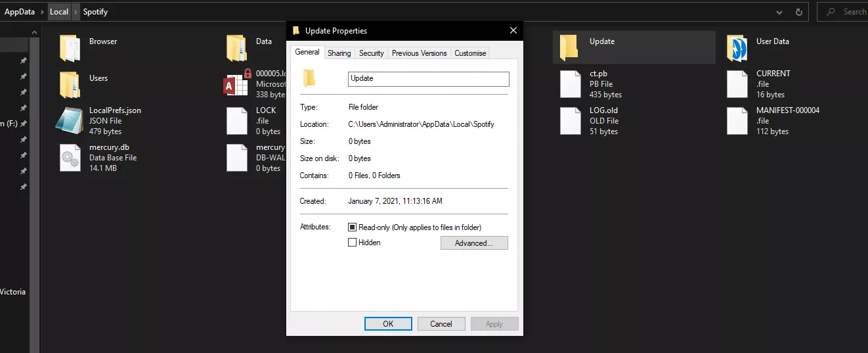Viewport: 868px width, 353px height.
Task: Click the Advanced... button
Action: tap(474, 243)
